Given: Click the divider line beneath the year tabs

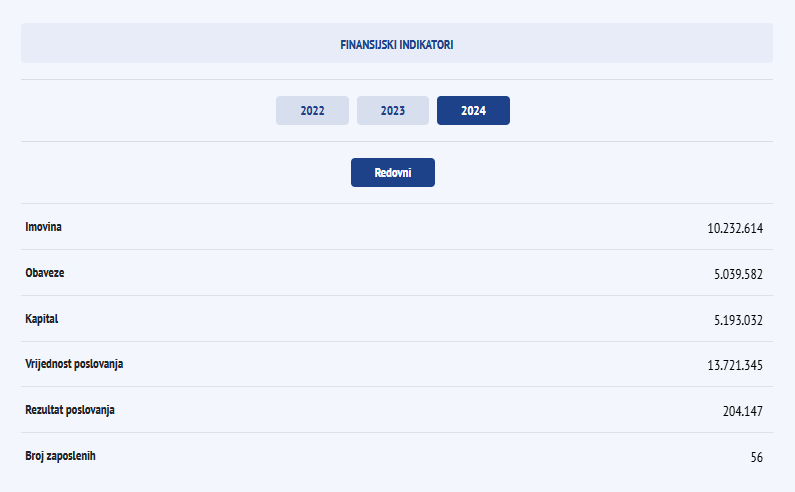Looking at the screenshot, I should 397,141.
